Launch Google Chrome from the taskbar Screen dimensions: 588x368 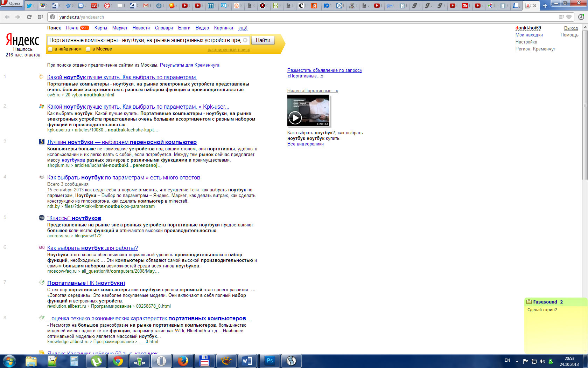[x=118, y=361]
